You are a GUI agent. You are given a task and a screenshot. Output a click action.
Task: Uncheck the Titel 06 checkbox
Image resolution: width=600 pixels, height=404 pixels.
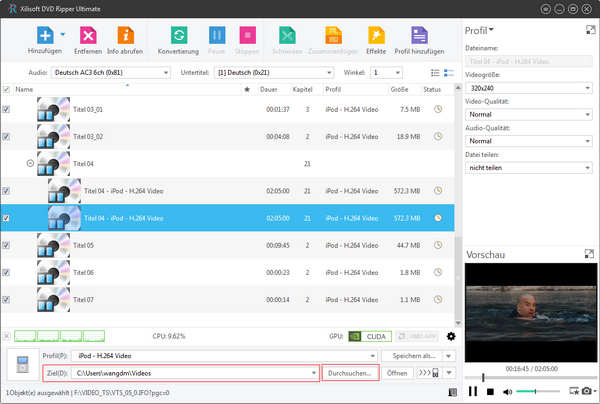(6, 272)
